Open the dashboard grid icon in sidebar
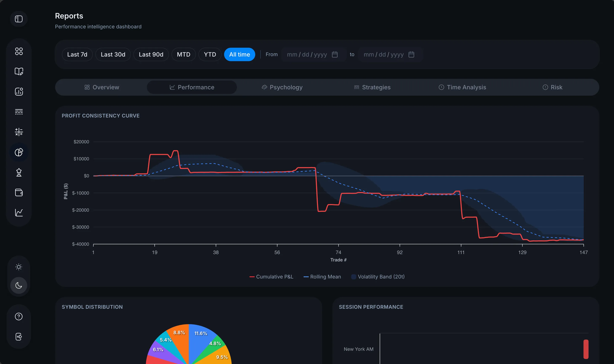614x364 pixels. coord(19,51)
